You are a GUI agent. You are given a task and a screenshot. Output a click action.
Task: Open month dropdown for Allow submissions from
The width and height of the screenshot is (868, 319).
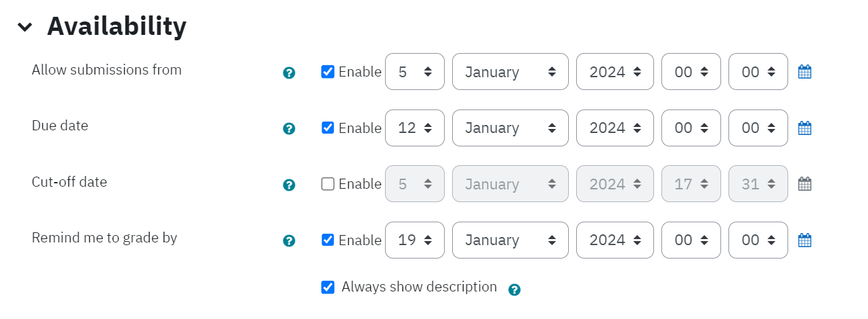pyautogui.click(x=510, y=72)
